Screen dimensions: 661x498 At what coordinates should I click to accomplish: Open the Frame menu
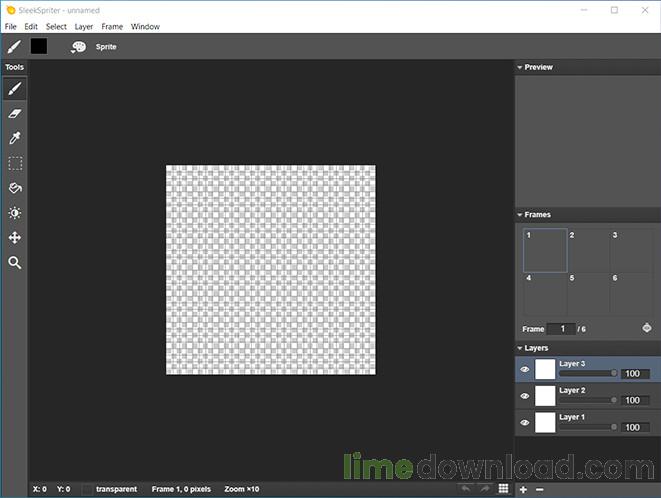point(112,27)
